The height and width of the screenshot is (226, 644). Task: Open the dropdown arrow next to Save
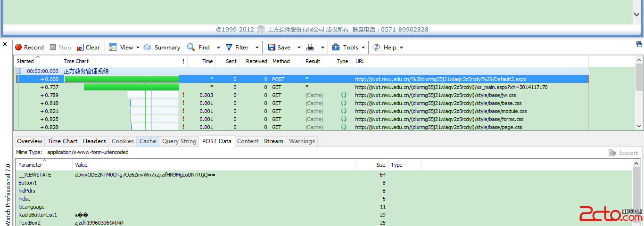click(x=299, y=48)
